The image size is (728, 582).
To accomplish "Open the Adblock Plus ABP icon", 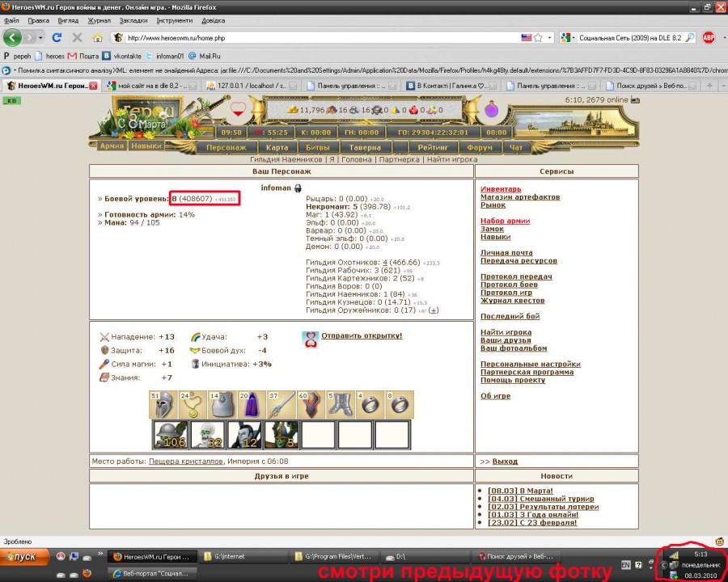I will [709, 38].
